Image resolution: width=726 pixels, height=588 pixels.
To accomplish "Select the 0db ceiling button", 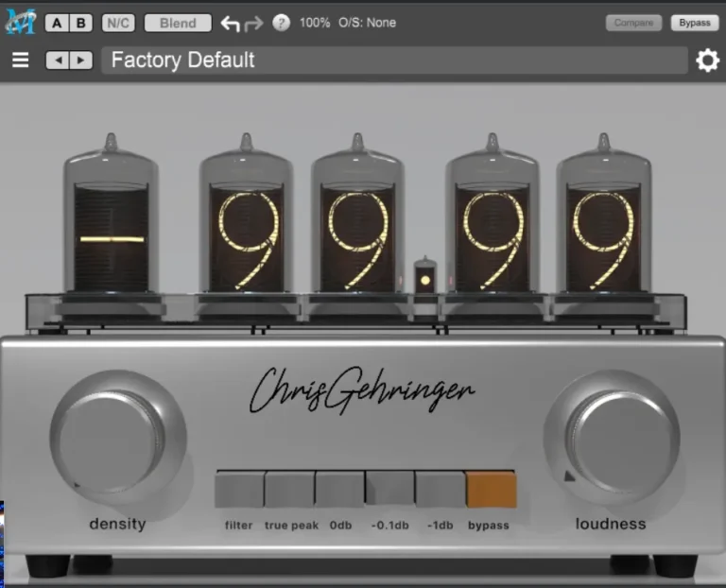I will tap(340, 490).
